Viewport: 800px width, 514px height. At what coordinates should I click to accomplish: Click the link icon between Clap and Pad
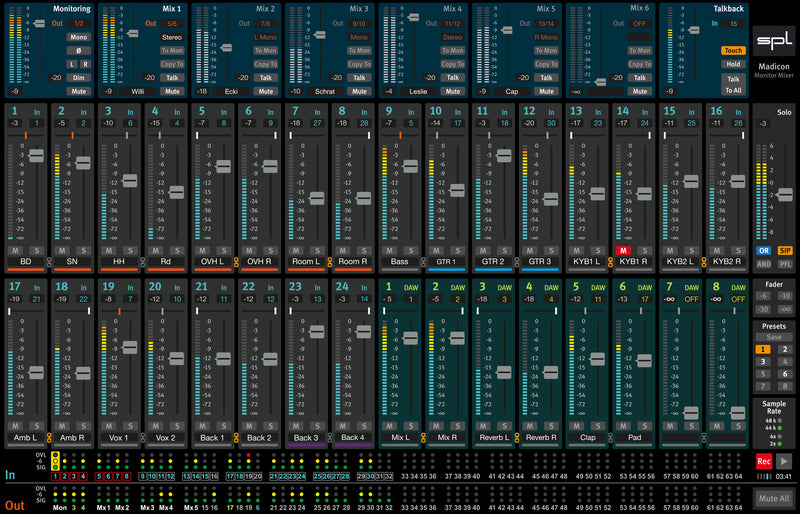(x=610, y=437)
